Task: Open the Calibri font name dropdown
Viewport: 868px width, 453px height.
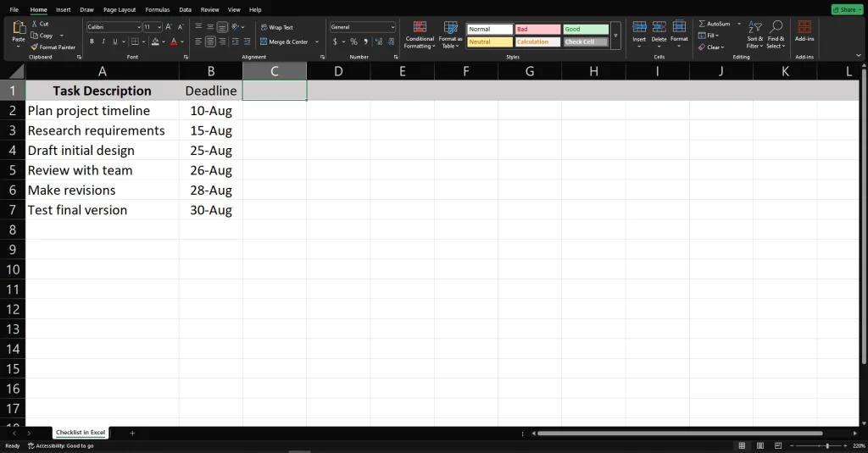Action: [139, 27]
